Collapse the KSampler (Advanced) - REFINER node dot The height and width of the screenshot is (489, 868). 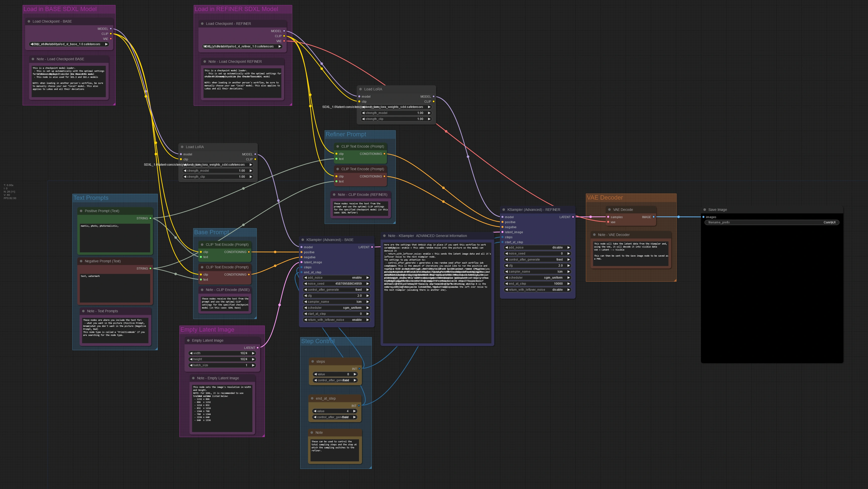(504, 210)
